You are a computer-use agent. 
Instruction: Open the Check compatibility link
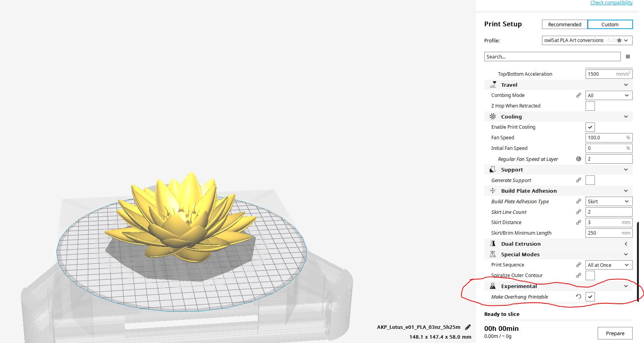[x=611, y=3]
